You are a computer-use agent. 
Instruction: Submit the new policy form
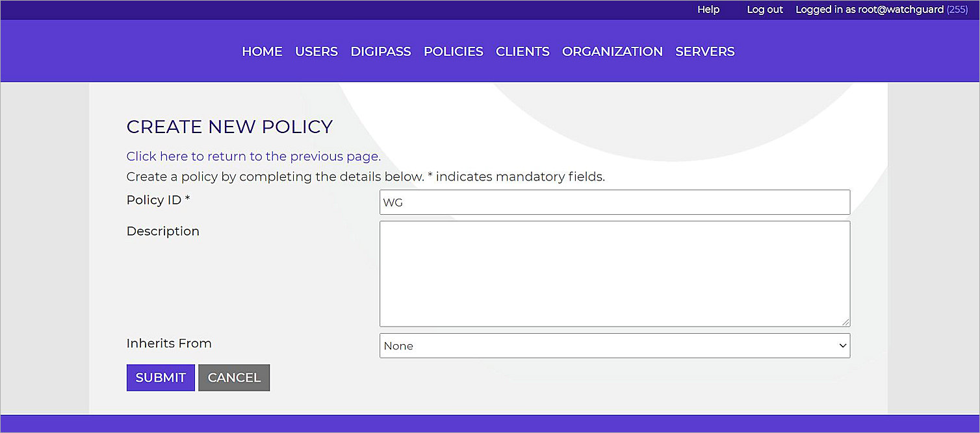[x=161, y=377]
